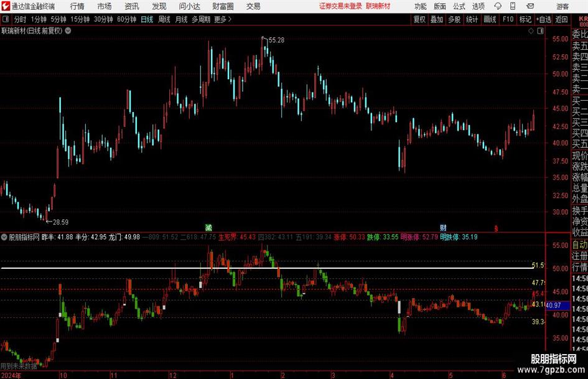The image size is (588, 379).
Task: Click the diamond icon atop chart
Action: pyautogui.click(x=531, y=31)
